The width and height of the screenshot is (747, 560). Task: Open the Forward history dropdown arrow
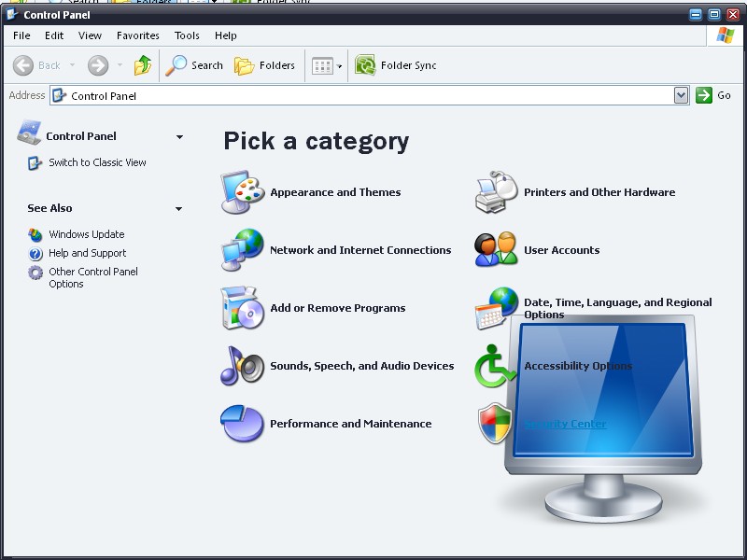120,64
